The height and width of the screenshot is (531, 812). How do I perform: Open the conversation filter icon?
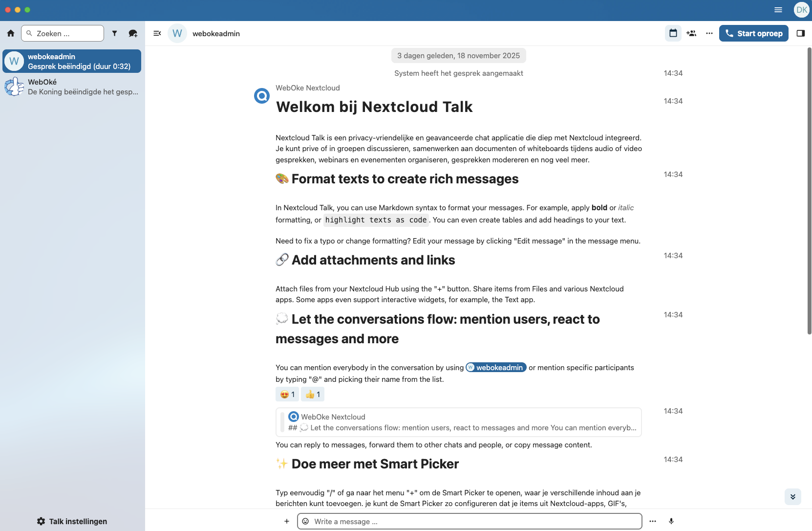[x=115, y=33]
